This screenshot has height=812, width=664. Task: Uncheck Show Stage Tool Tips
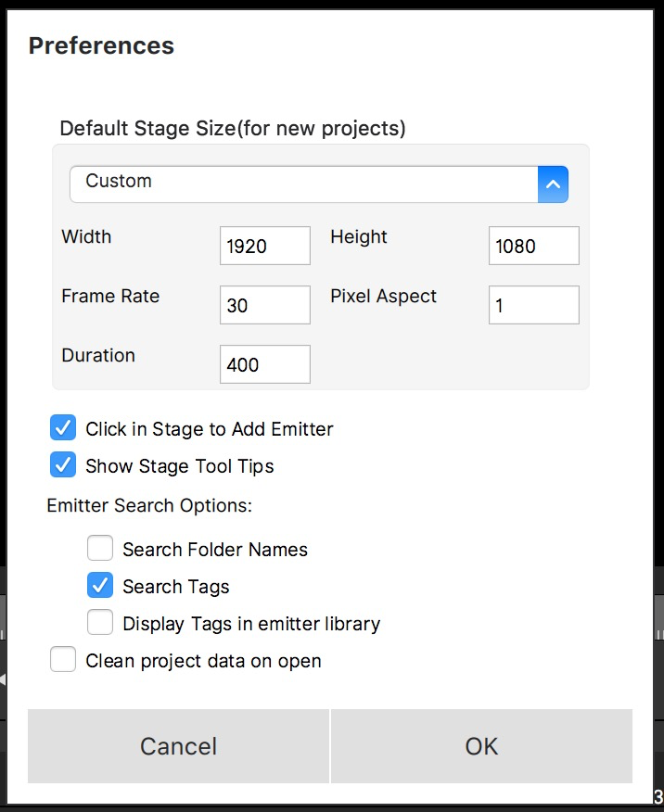[x=63, y=465]
